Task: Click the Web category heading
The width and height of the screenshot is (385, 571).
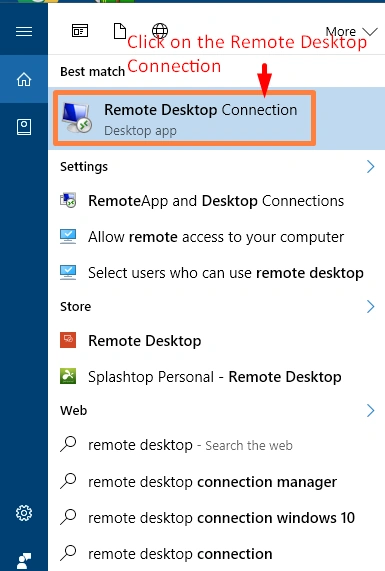Action: click(x=74, y=410)
